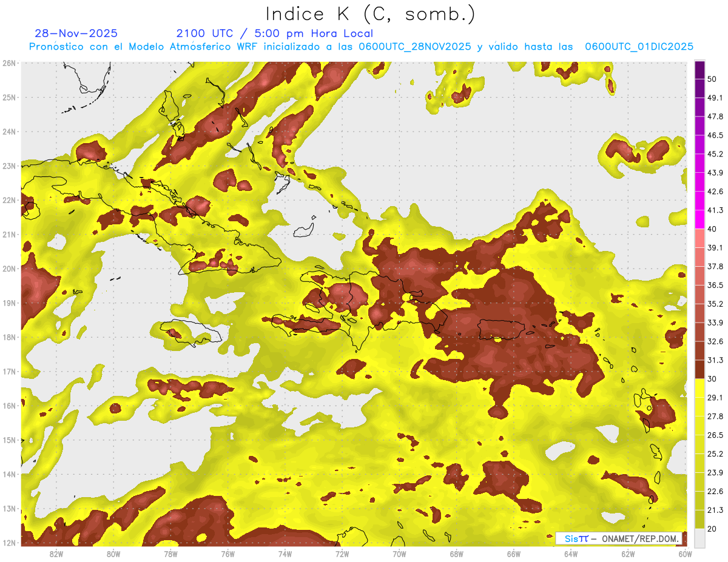Click the '21.3' color scale value

click(715, 510)
